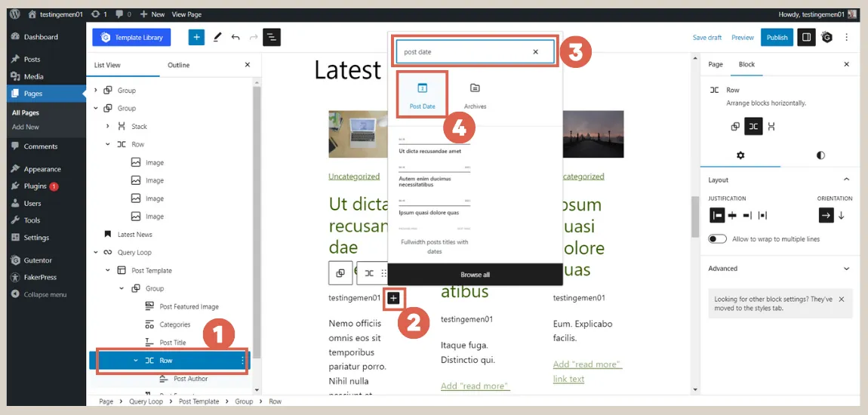Open updates indicator in admin bar
The height and width of the screenshot is (415, 868).
pos(100,14)
